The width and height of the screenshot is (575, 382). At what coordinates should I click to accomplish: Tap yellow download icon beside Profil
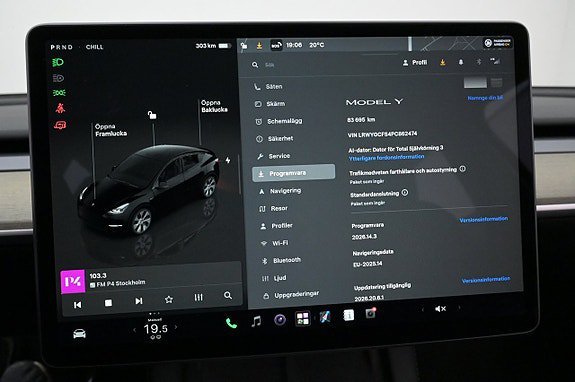coord(443,62)
